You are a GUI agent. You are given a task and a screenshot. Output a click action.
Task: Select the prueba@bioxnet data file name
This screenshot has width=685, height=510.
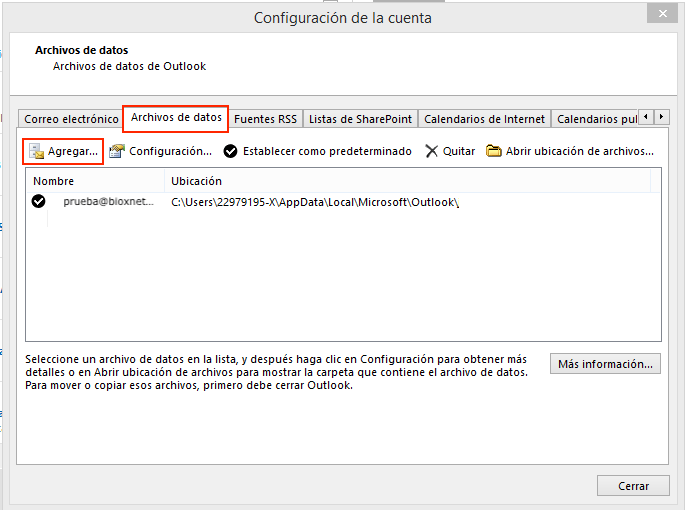point(108,201)
